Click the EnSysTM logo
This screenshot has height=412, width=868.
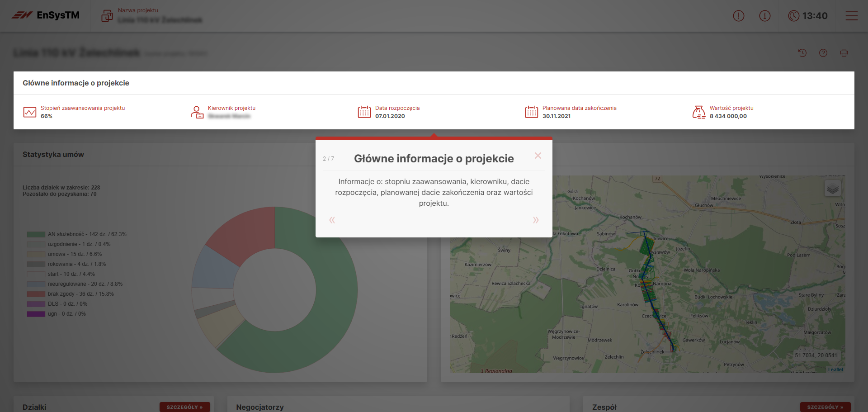click(46, 15)
